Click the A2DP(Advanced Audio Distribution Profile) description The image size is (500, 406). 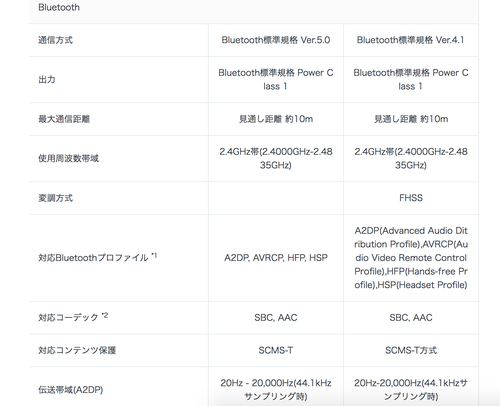point(411,237)
